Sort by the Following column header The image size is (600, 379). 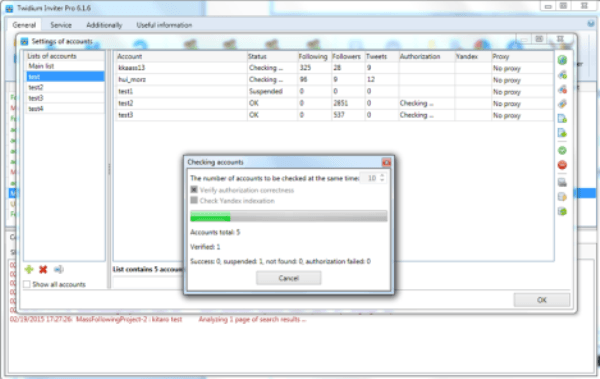(314, 56)
